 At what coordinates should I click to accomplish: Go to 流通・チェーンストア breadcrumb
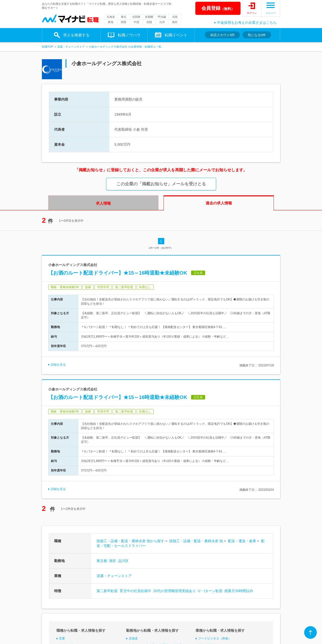tap(71, 47)
